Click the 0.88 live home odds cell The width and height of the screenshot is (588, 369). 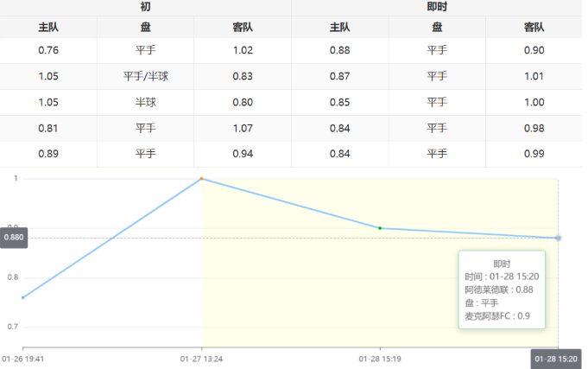pos(340,50)
